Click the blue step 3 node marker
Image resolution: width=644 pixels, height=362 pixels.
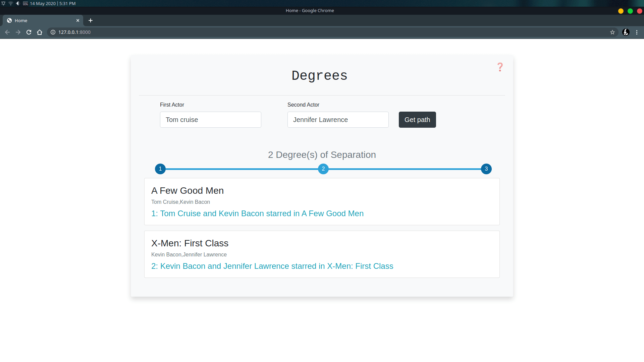coord(486,169)
